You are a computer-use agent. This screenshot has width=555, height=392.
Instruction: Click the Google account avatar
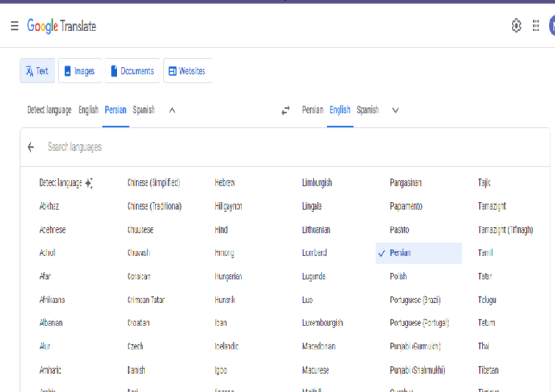tap(552, 26)
